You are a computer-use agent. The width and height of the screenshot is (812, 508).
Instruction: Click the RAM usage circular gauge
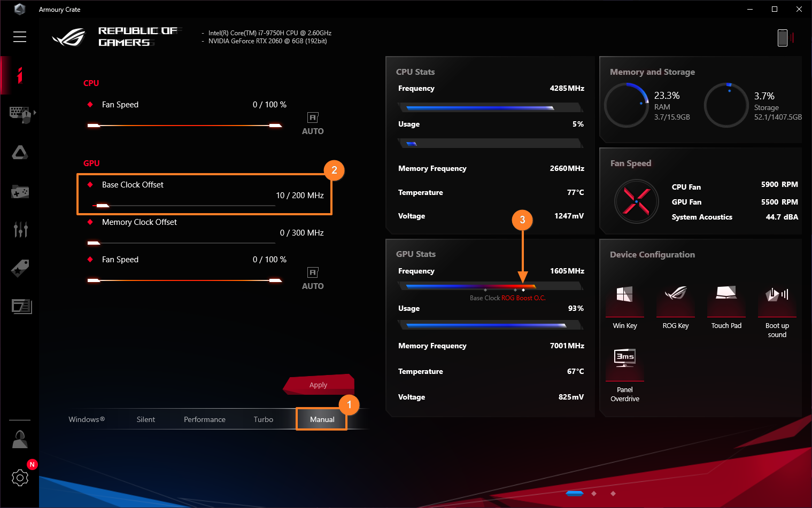pos(627,105)
